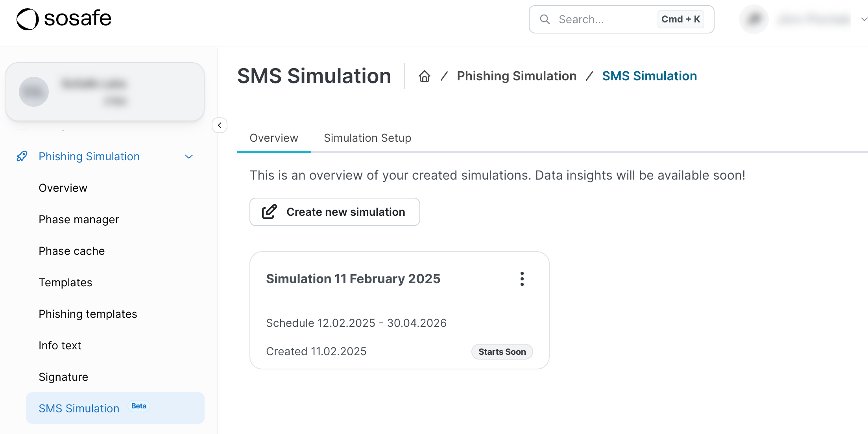Open Phase manager in the sidebar

point(79,219)
